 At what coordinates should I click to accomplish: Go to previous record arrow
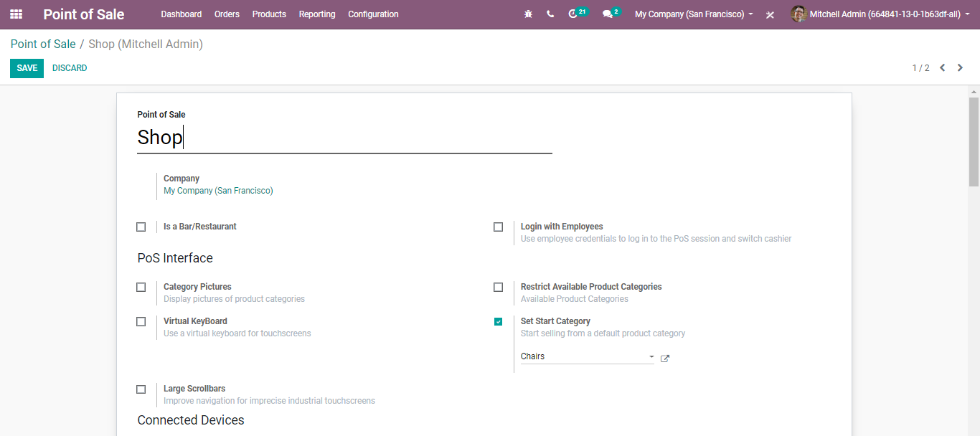[x=943, y=68]
